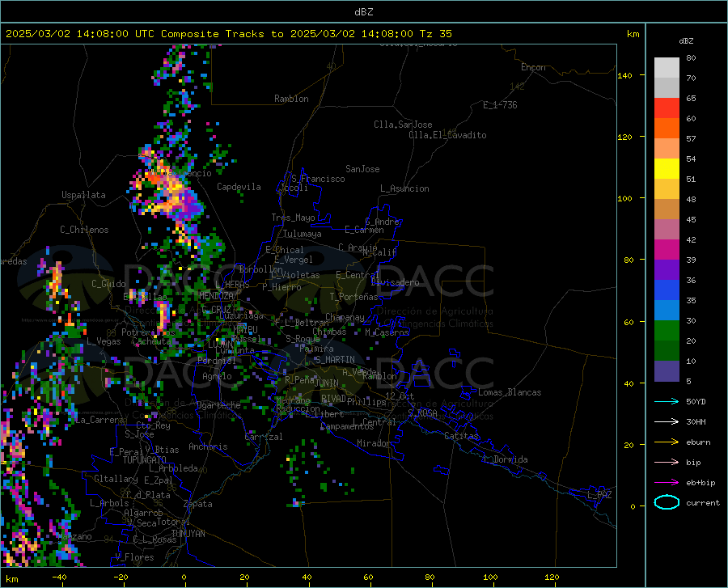Click the Anchoris map label
Image resolution: width=728 pixels, height=588 pixels.
(x=208, y=446)
